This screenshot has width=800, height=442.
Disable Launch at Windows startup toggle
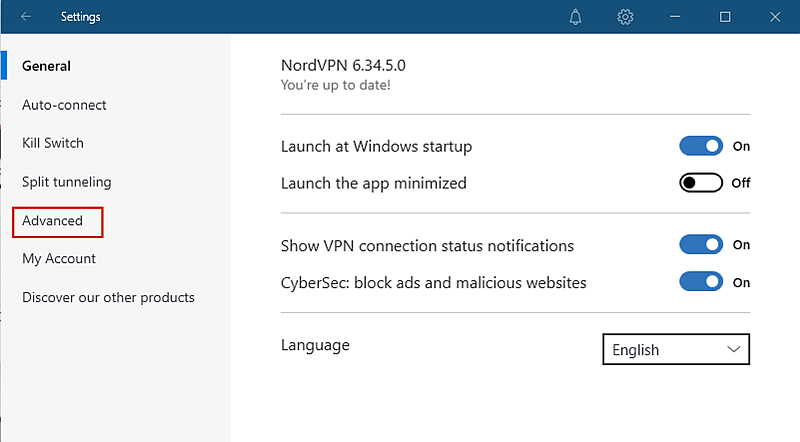point(701,146)
